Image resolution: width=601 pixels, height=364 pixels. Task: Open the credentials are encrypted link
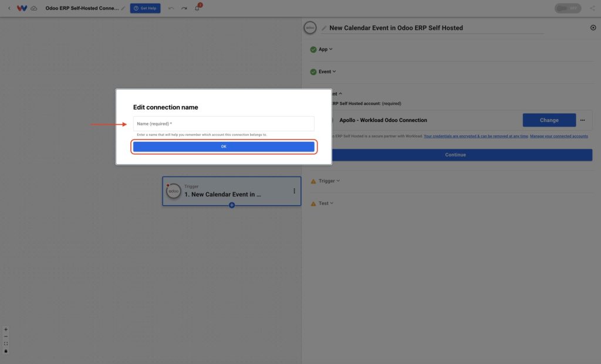(x=475, y=136)
